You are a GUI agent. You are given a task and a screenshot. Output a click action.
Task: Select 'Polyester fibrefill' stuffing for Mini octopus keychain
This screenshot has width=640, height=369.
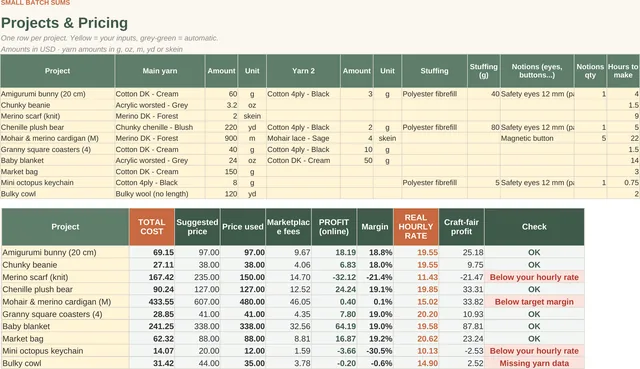434,183
